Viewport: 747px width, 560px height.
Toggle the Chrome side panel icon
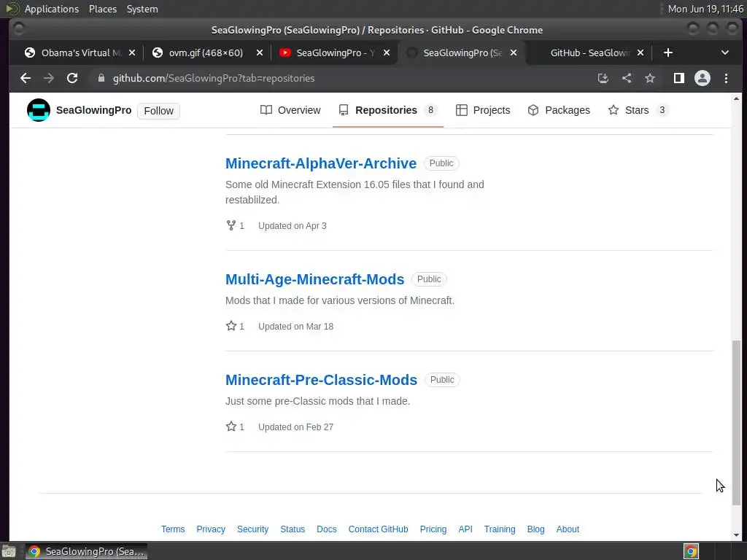click(x=679, y=78)
